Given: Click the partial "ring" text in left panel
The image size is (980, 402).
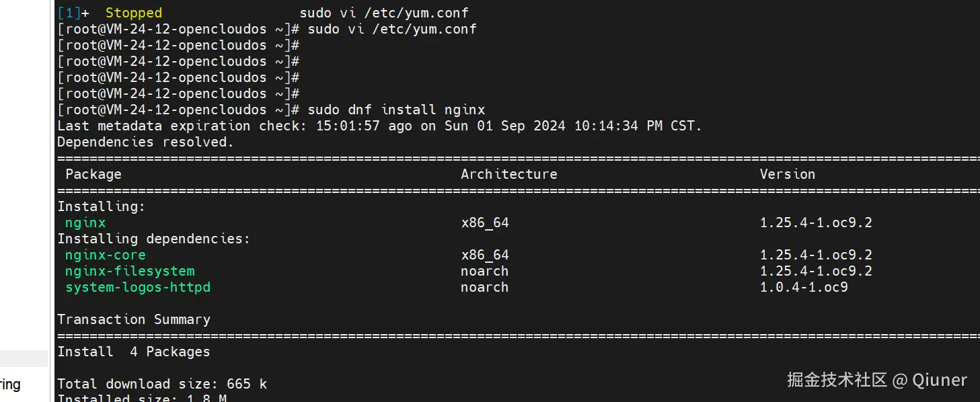Looking at the screenshot, I should pyautogui.click(x=10, y=385).
